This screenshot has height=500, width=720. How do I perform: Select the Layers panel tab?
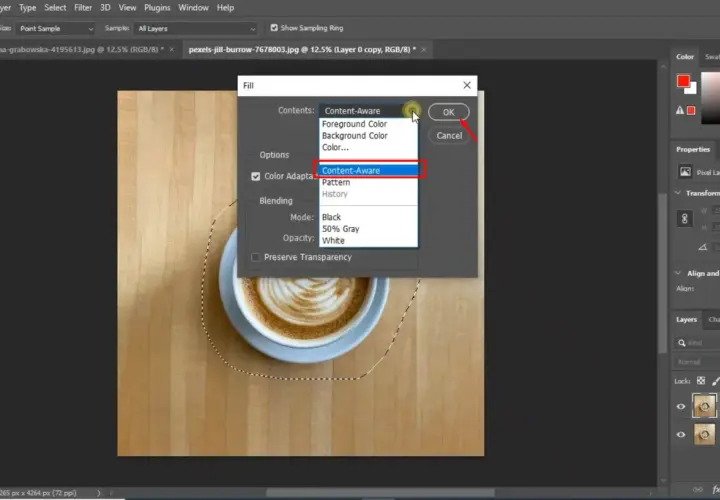click(686, 320)
